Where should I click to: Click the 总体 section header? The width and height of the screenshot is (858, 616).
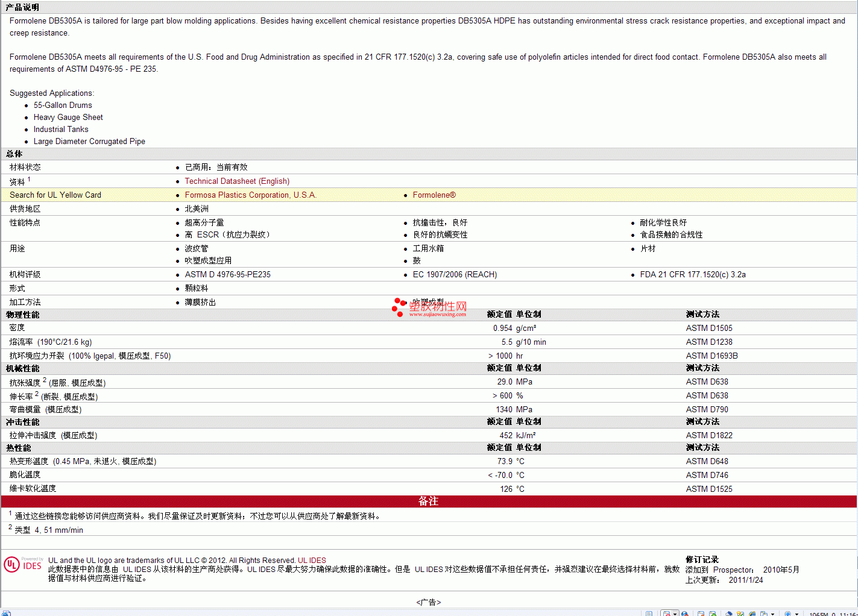point(14,154)
